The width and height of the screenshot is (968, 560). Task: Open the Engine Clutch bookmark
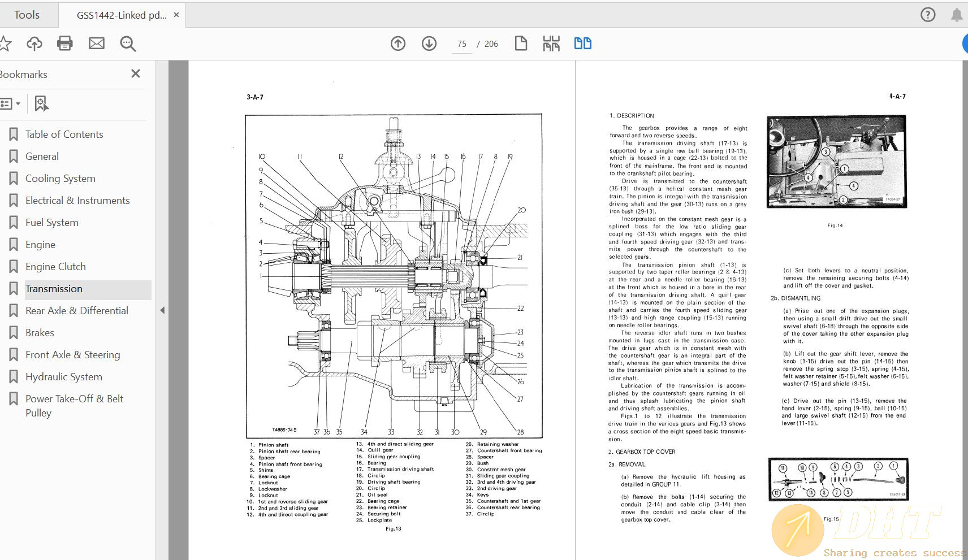pos(55,267)
